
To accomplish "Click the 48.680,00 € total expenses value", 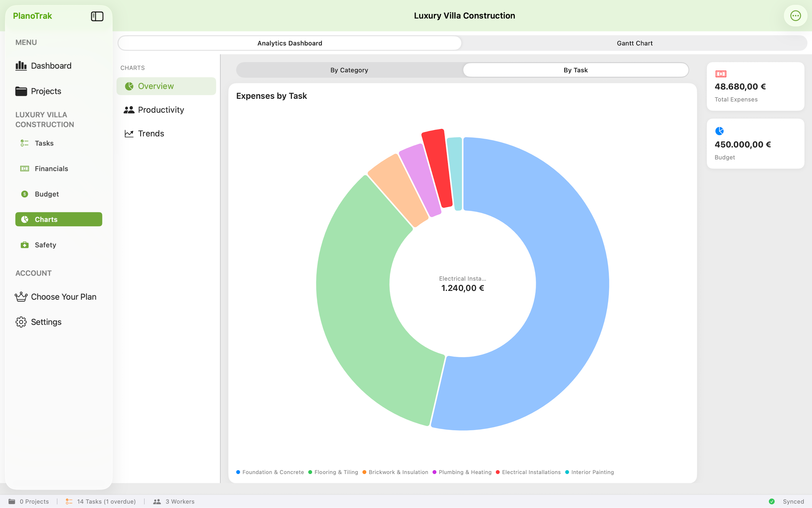I will (x=740, y=86).
